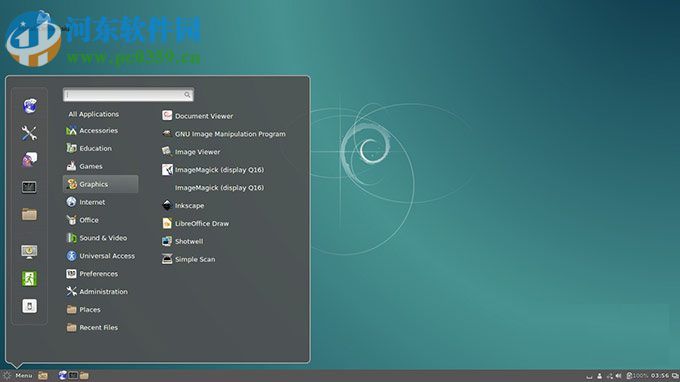Open the files launcher on the panel
680x382 pixels.
84,375
